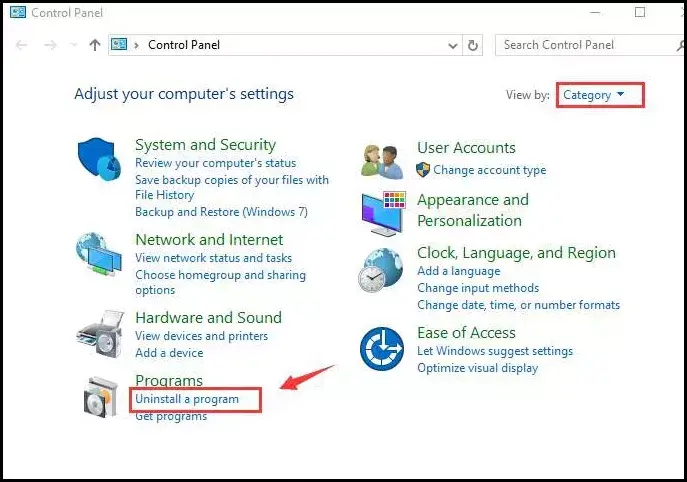Click the Control Panel address bar text

pyautogui.click(x=184, y=45)
